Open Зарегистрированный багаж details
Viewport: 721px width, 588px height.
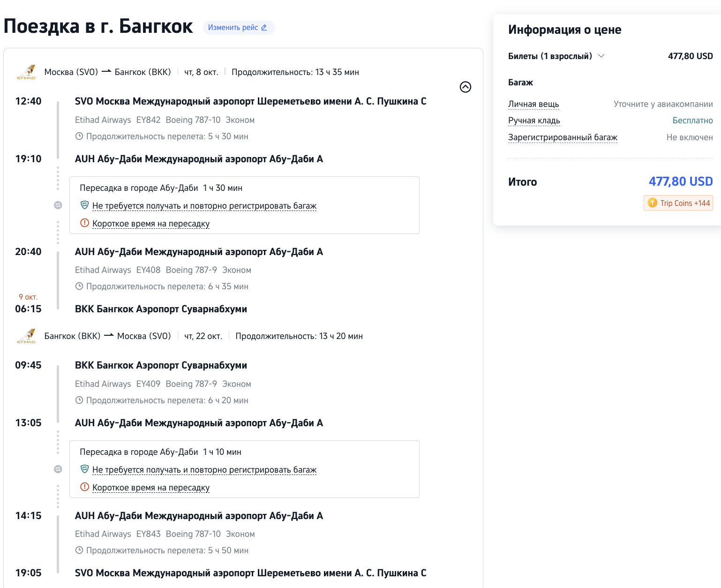point(563,137)
